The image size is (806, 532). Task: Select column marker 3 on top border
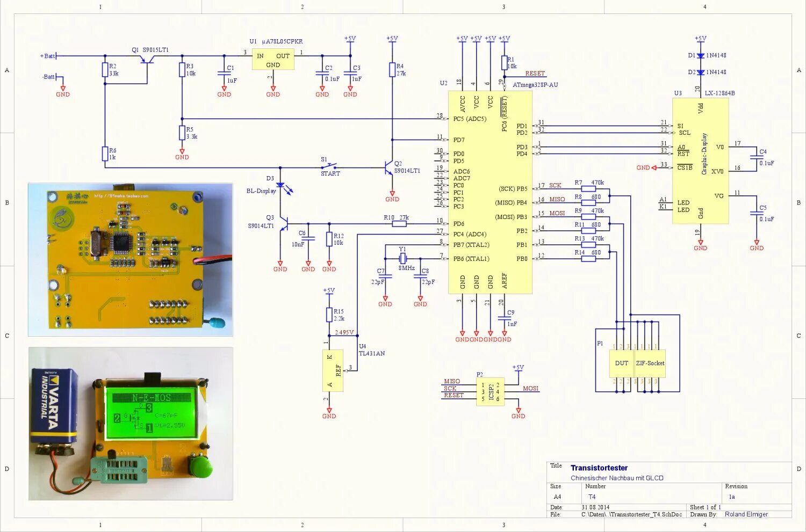click(x=503, y=6)
